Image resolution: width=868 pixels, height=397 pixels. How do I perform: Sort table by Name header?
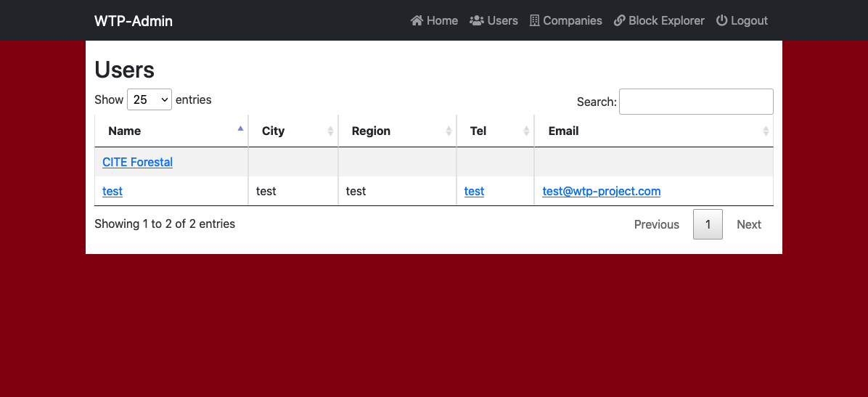(x=171, y=131)
